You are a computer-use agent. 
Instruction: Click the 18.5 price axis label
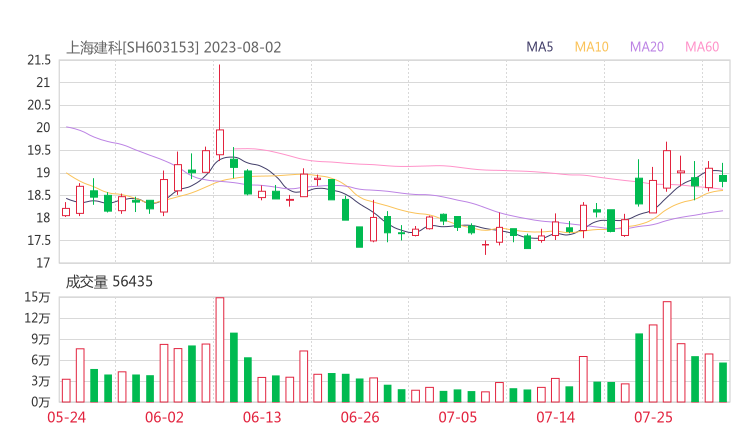click(39, 195)
